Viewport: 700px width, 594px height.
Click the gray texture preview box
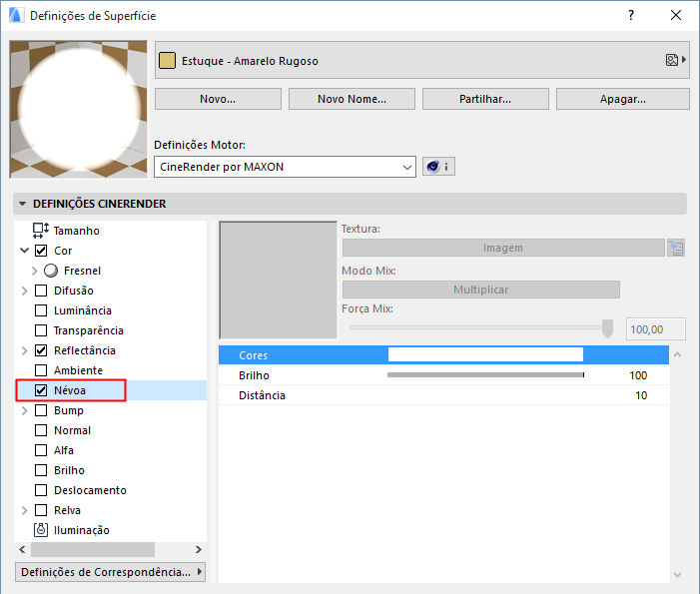(x=279, y=281)
